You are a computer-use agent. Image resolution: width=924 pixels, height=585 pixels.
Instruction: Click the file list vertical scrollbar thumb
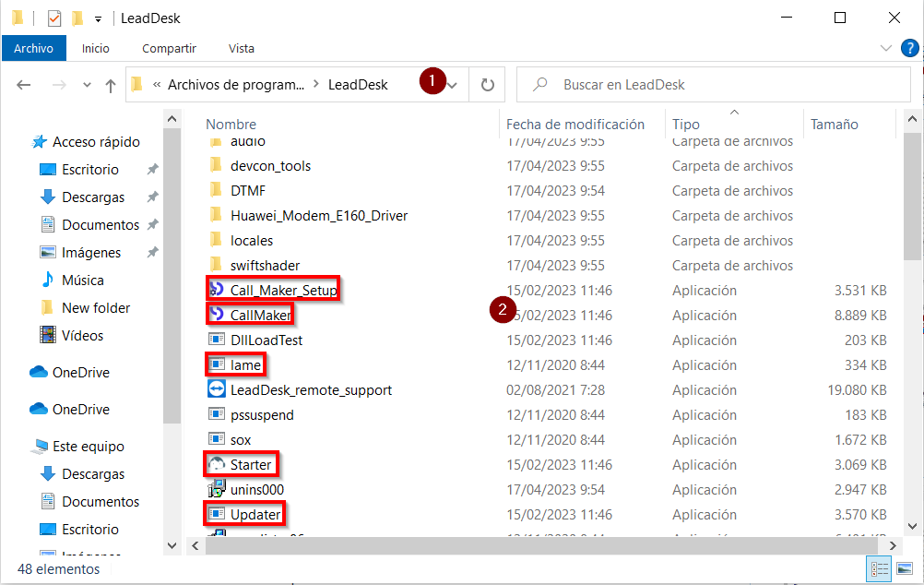coord(912,197)
